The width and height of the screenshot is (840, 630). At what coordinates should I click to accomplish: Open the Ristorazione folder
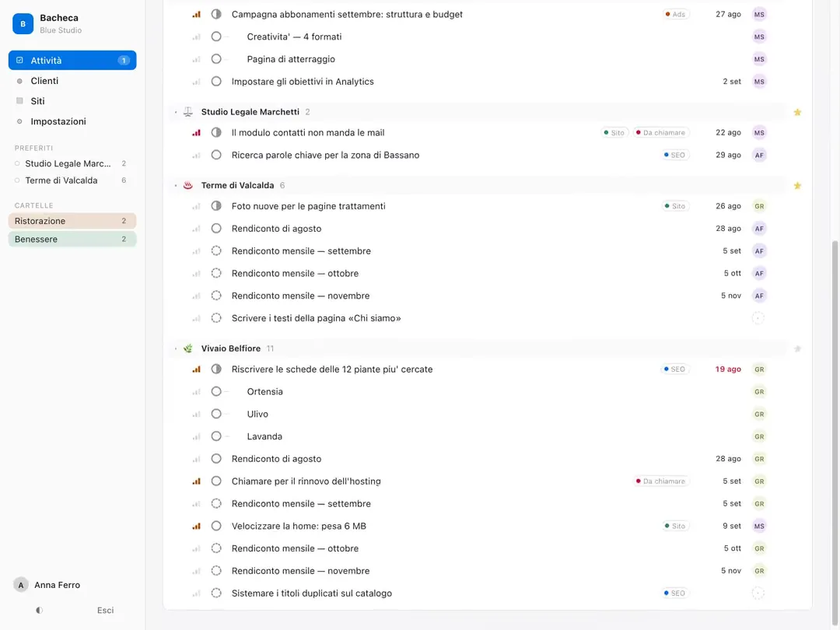[72, 221]
